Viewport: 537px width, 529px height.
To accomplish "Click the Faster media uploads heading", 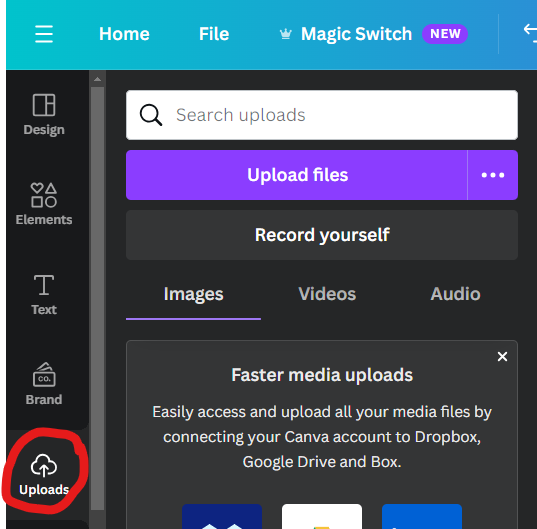I will click(322, 375).
